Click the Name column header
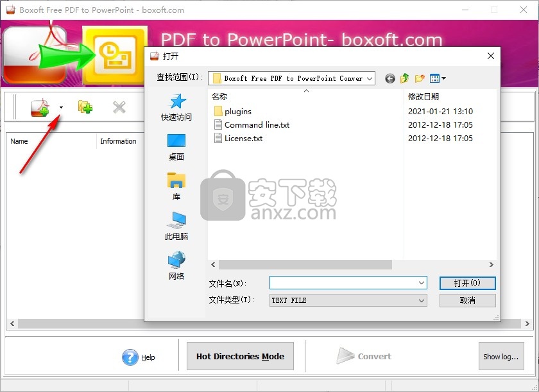The width and height of the screenshot is (539, 392). tap(19, 141)
